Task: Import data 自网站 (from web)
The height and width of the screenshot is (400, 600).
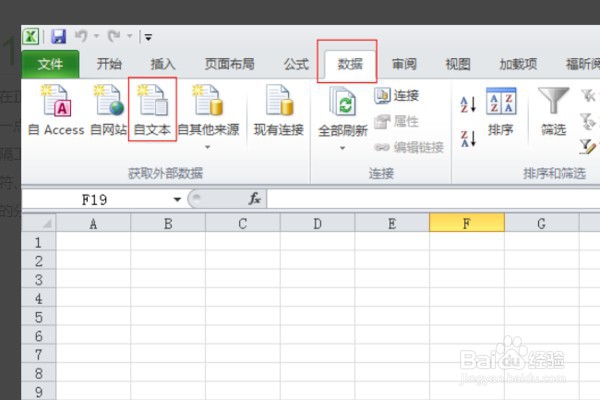Action: coord(108,111)
